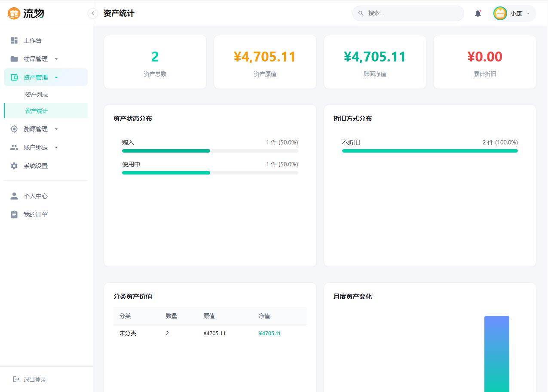Click the 资产统计 page title
This screenshot has height=392, width=548.
point(119,13)
